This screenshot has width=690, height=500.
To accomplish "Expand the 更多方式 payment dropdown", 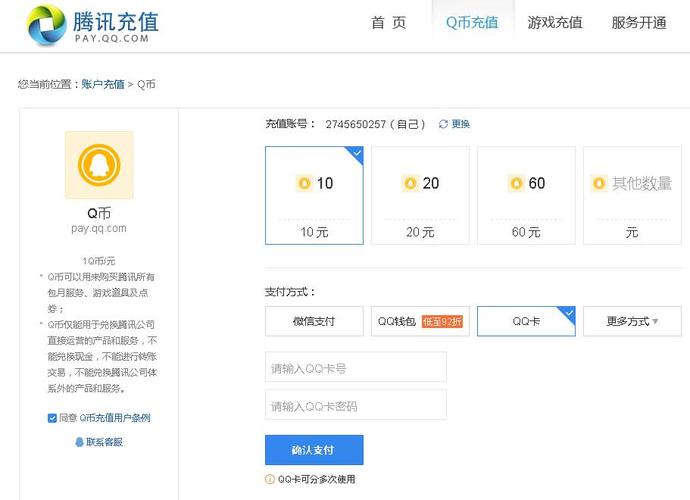I will [632, 321].
